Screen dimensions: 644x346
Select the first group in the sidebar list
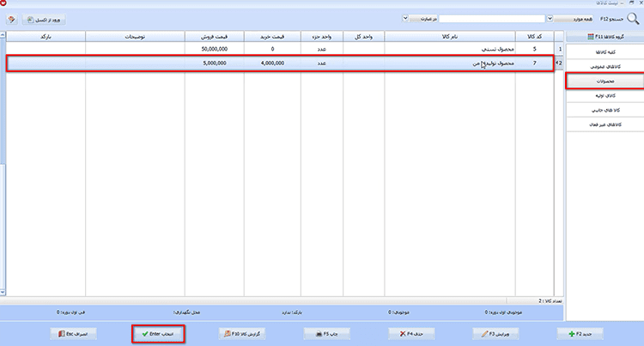[605, 52]
